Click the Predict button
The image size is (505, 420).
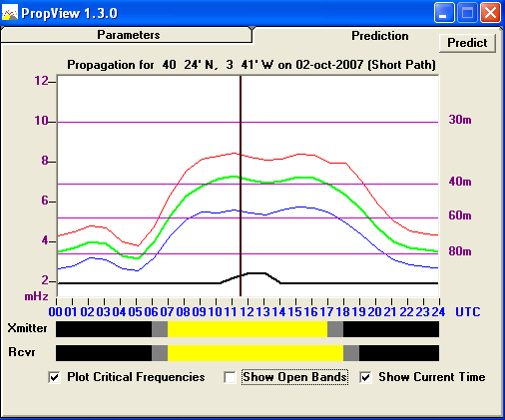(467, 43)
